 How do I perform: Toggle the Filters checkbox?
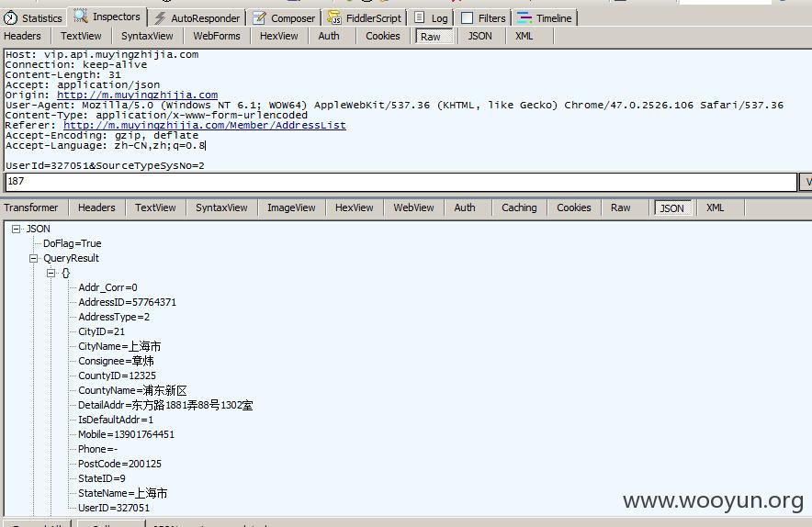click(467, 17)
